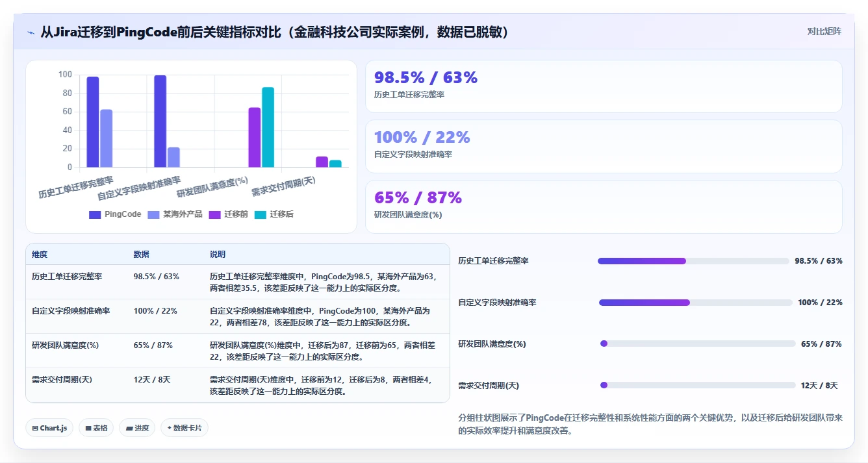Click the page title heading text
This screenshot has width=868, height=463.
[274, 32]
